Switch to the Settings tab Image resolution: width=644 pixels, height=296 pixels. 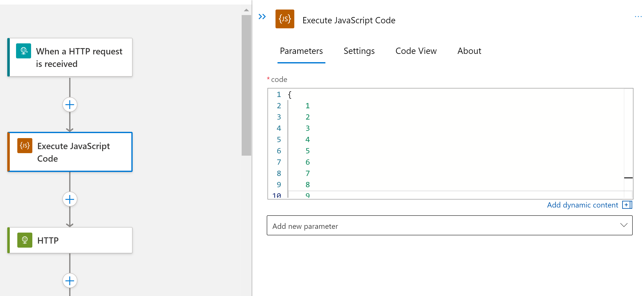(x=359, y=51)
